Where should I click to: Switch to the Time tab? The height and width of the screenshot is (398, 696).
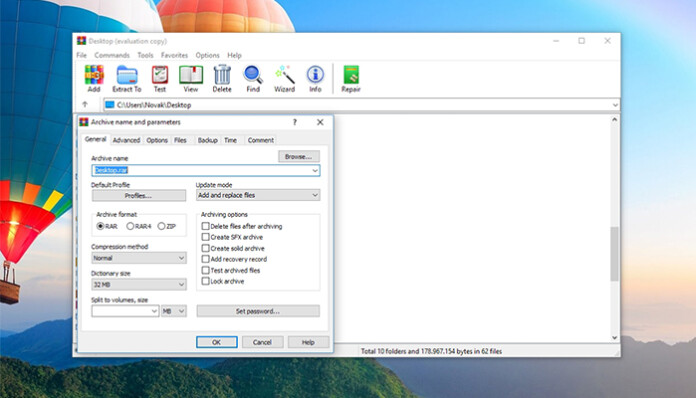(x=230, y=140)
